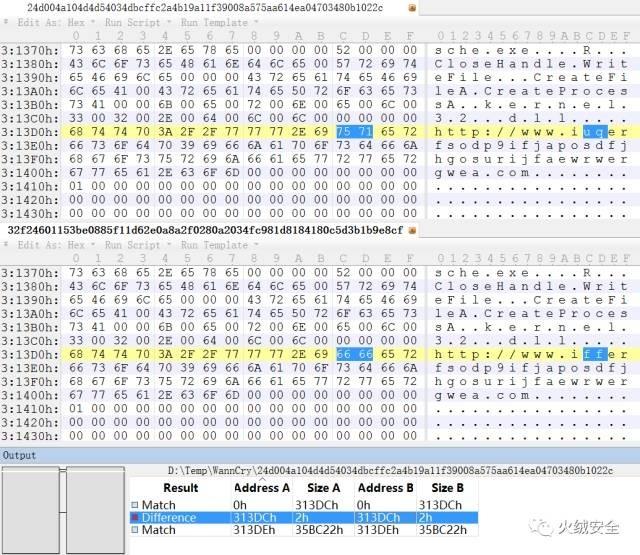Click the D:\Temp\WannCry file path header in Output

point(390,471)
